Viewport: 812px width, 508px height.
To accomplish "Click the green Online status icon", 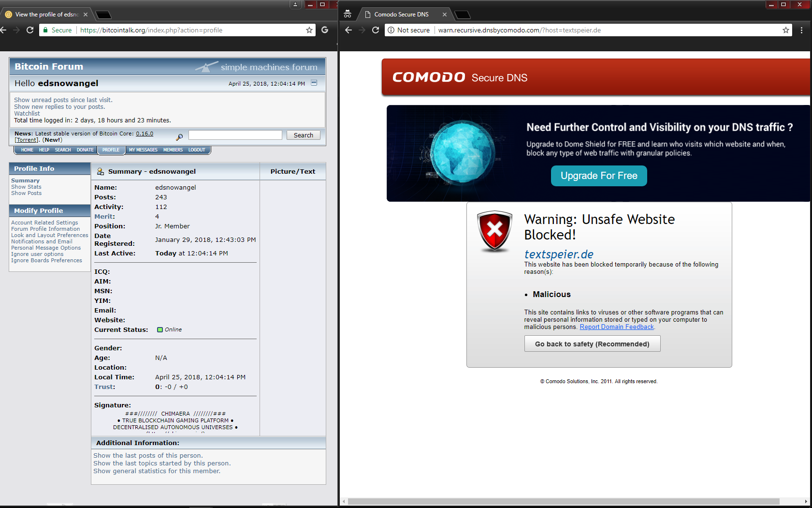I will (x=160, y=330).
